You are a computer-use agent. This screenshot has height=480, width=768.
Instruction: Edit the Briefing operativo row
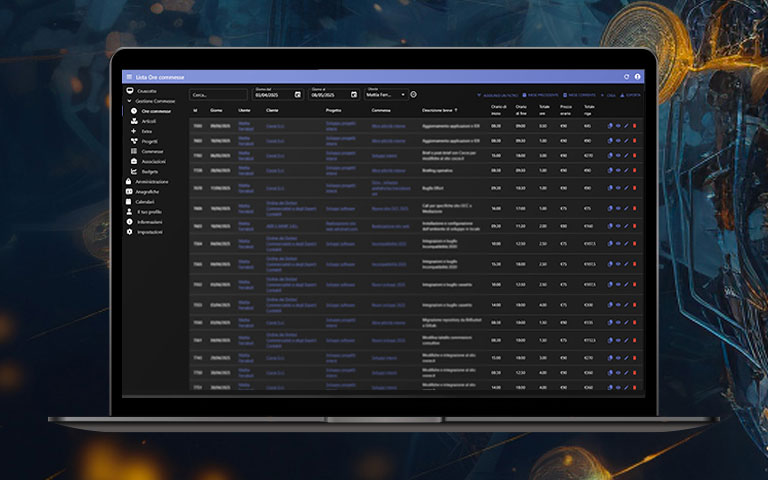click(x=626, y=170)
